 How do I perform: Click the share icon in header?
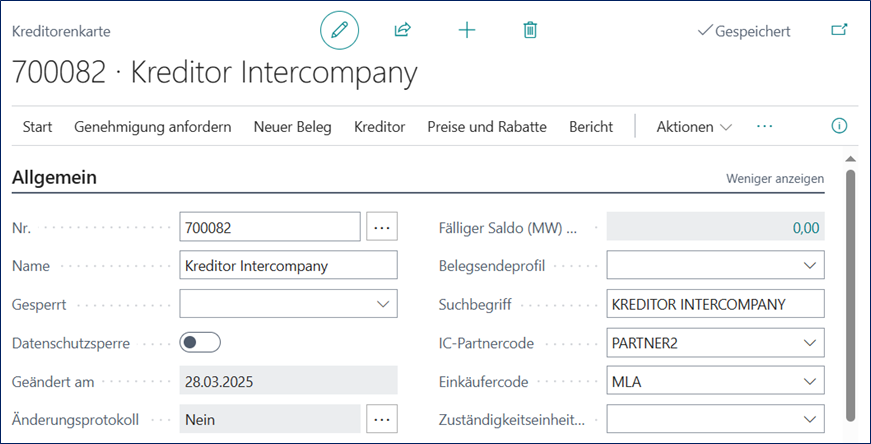pyautogui.click(x=402, y=30)
